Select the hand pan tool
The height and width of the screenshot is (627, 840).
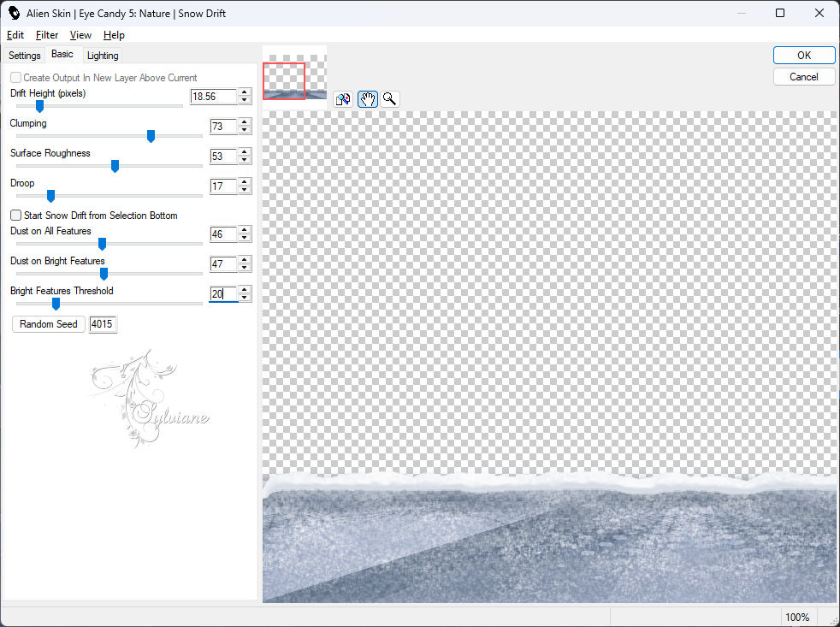point(368,99)
